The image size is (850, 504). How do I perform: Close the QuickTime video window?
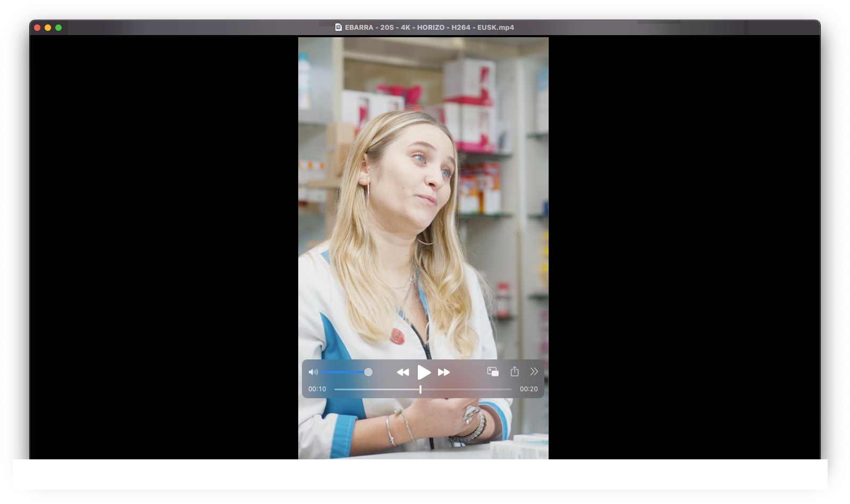(37, 28)
